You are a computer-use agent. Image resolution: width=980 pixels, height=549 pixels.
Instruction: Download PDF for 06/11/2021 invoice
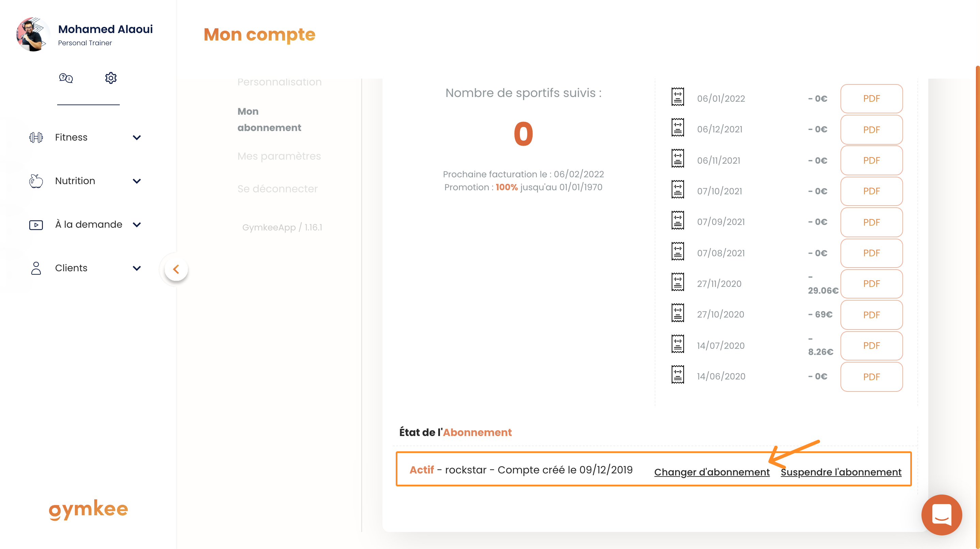click(x=871, y=161)
